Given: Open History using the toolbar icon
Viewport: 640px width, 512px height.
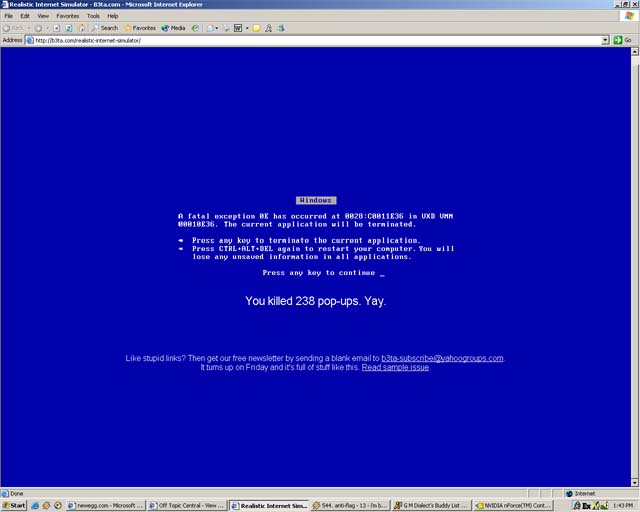Looking at the screenshot, I should coord(196,28).
